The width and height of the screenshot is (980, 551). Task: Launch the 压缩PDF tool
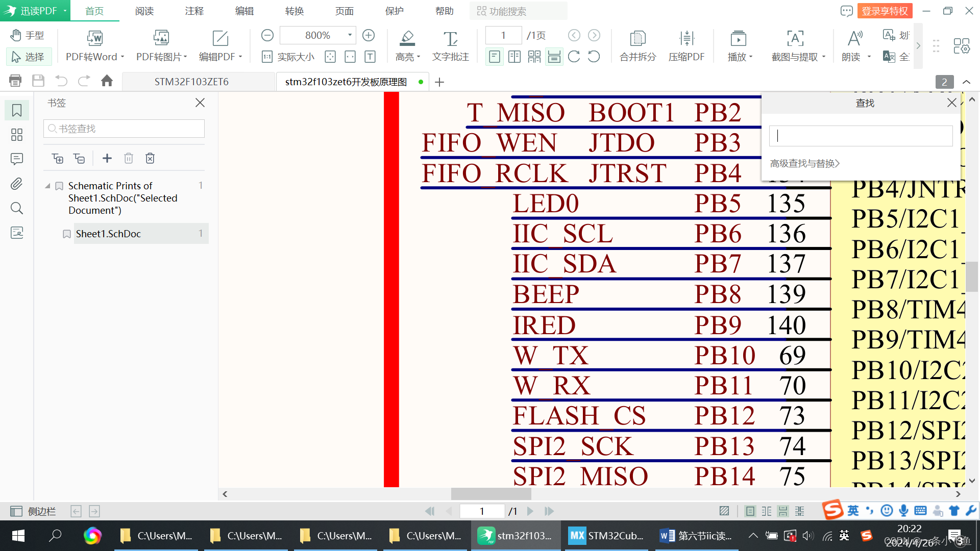pyautogui.click(x=687, y=45)
